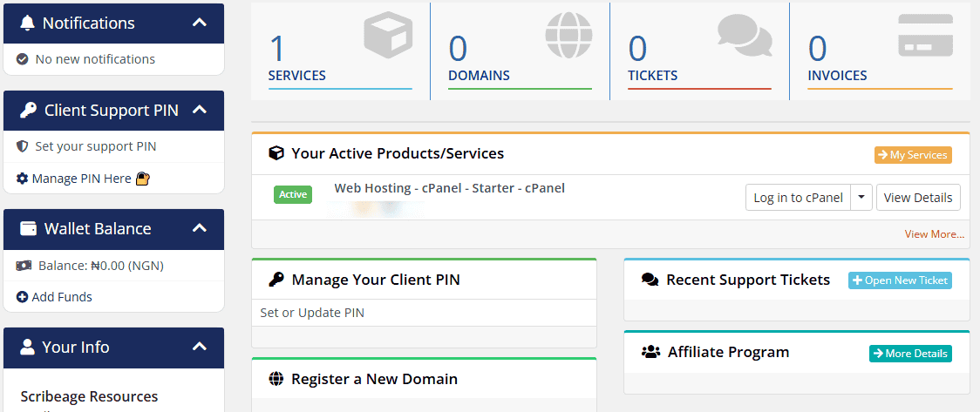Image resolution: width=980 pixels, height=412 pixels.
Task: Collapse the Client Support PIN panel
Action: [200, 110]
